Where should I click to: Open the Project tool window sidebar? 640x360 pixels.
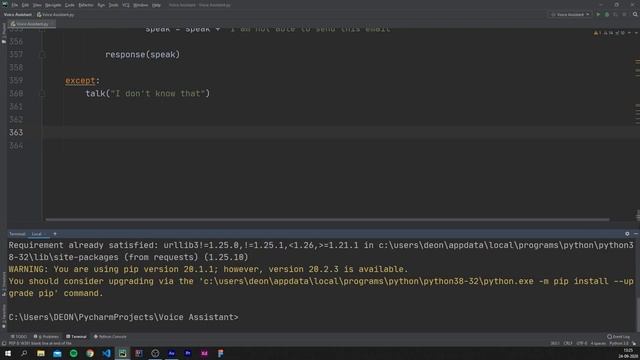coord(4,33)
